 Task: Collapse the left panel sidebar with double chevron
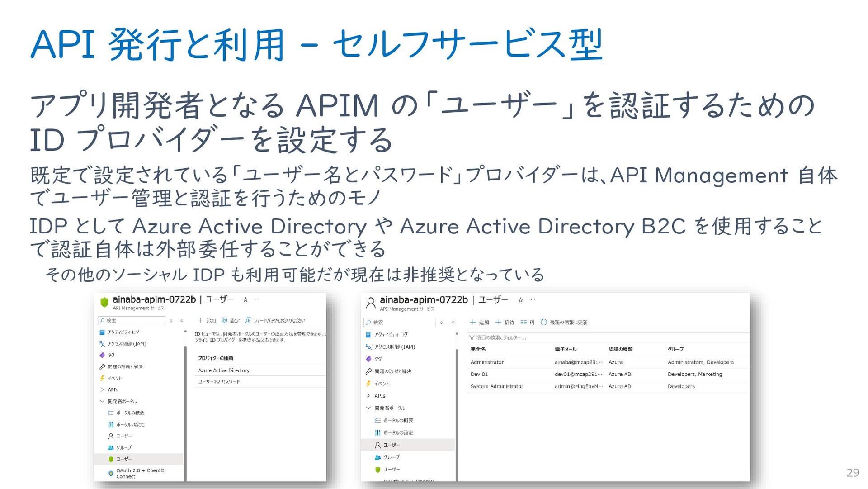tap(182, 321)
